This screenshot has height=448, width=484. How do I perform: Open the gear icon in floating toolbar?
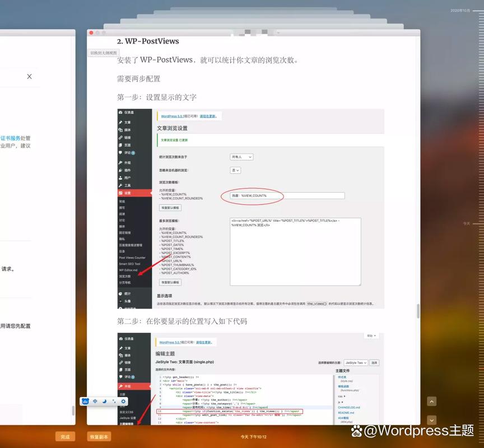pyautogui.click(x=124, y=401)
